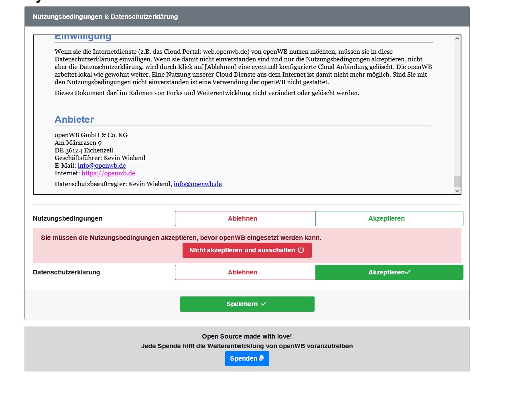
Task: Open the https://openwb.de internet link
Action: (x=108, y=173)
